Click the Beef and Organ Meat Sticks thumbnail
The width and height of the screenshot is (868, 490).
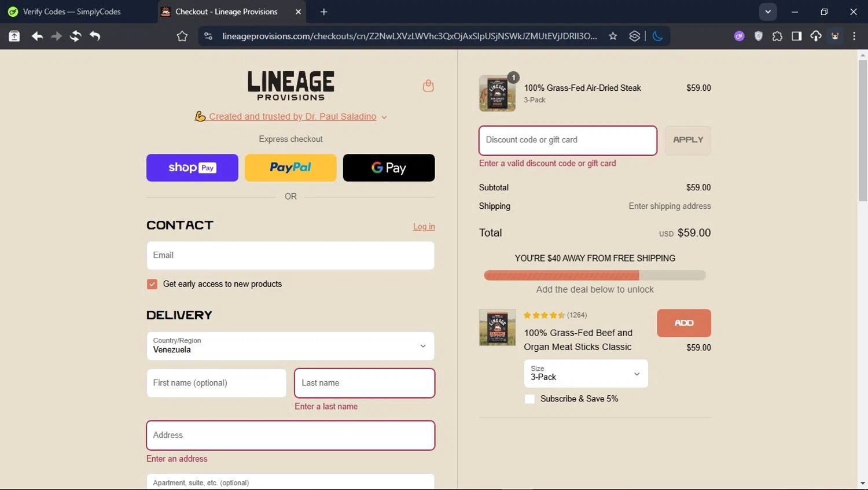(497, 327)
